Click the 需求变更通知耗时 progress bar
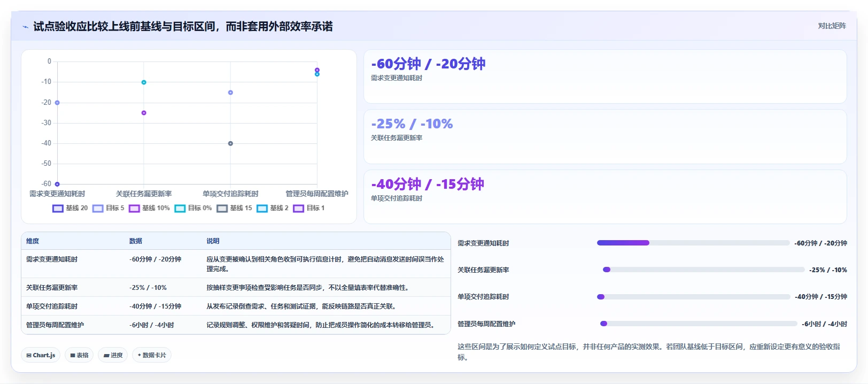This screenshot has width=868, height=384. (693, 243)
